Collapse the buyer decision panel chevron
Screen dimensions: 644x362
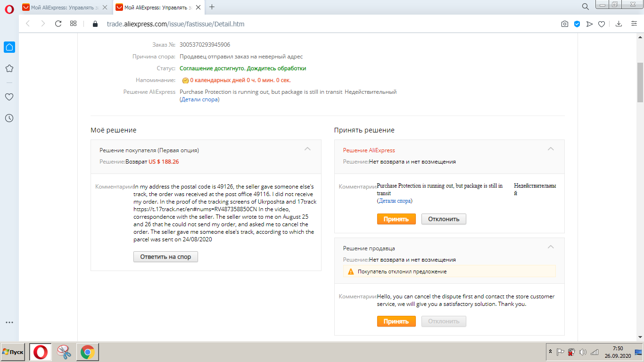coord(307,148)
